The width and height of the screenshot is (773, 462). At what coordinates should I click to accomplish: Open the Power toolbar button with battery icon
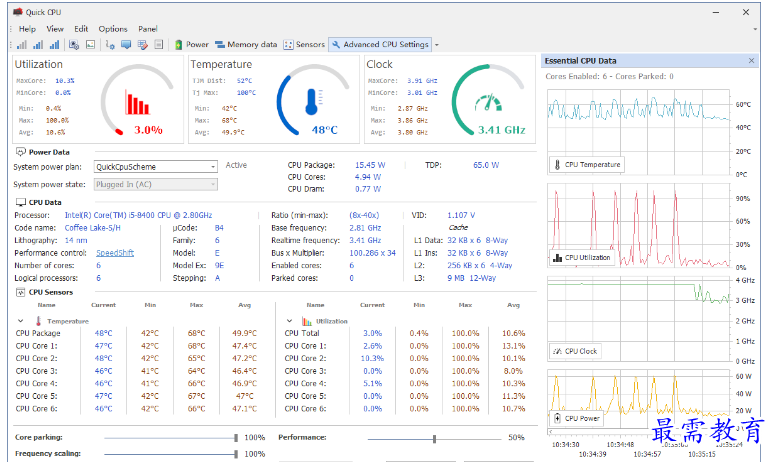tap(192, 44)
